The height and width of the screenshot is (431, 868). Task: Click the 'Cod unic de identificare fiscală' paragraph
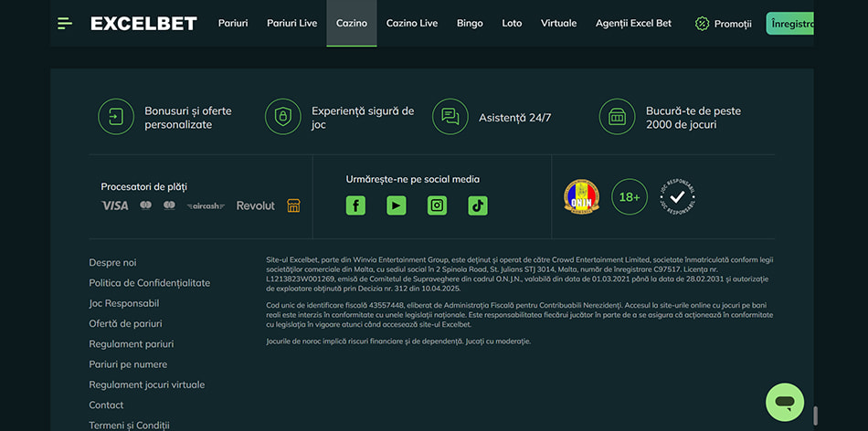point(520,315)
